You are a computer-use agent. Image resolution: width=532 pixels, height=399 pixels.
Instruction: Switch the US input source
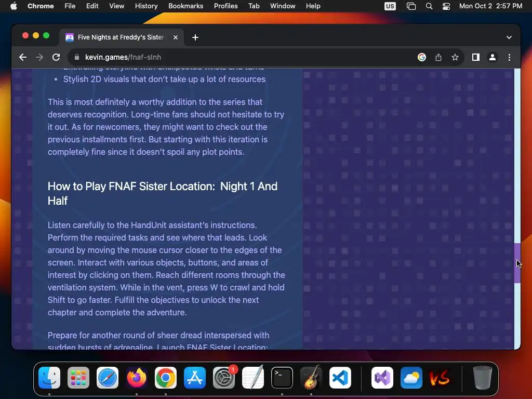point(390,6)
